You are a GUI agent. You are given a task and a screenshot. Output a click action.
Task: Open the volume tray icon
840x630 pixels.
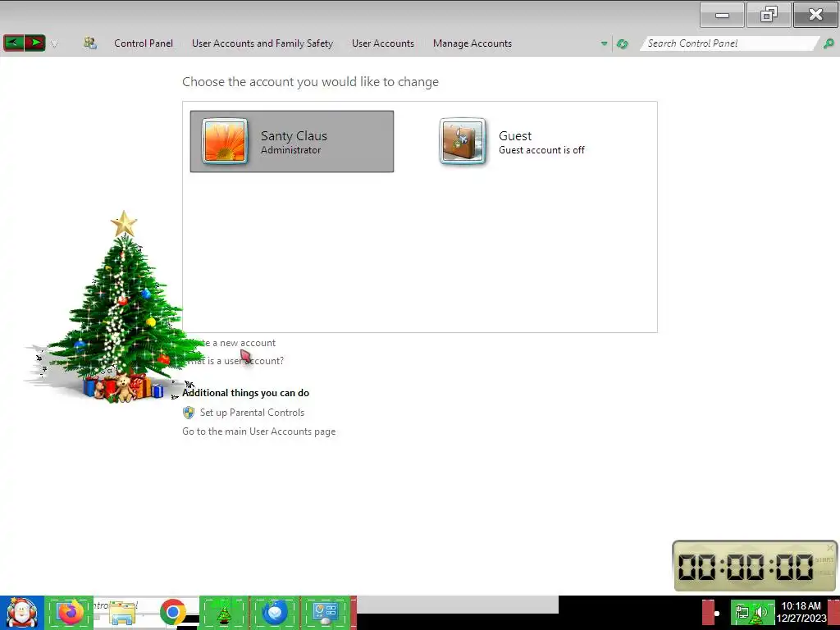[760, 612]
